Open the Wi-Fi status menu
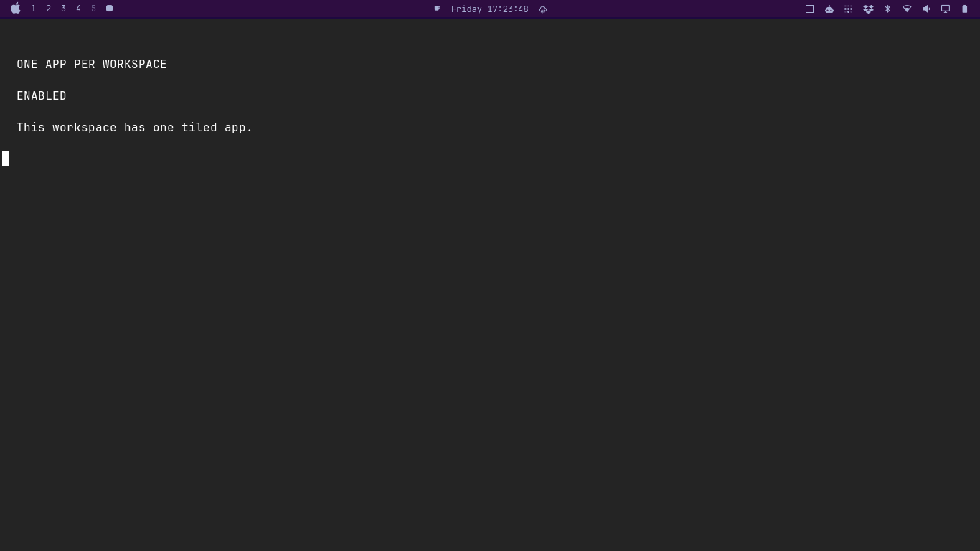This screenshot has height=551, width=980. point(907,9)
